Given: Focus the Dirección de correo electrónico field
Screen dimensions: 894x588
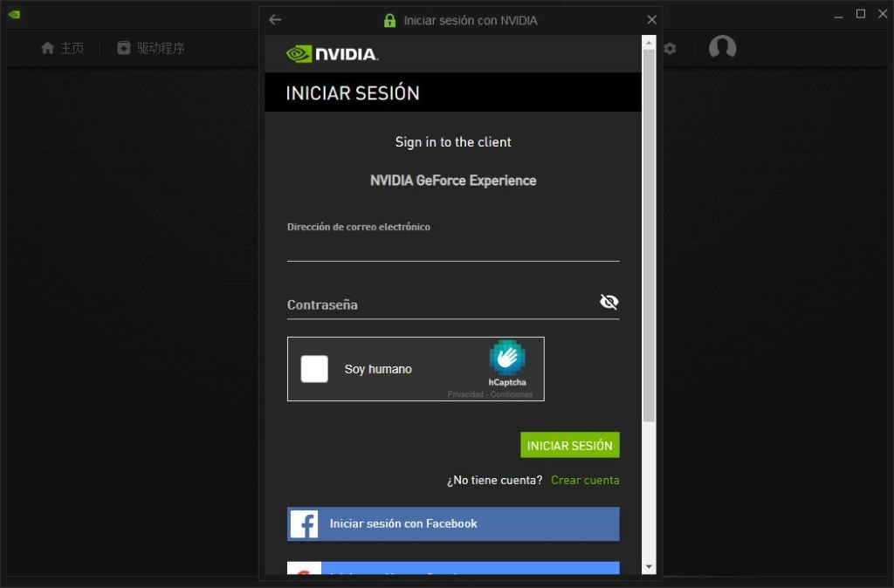Looking at the screenshot, I should click(x=453, y=250).
